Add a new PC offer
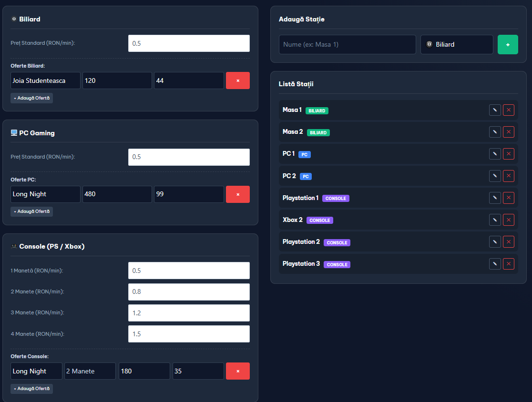This screenshot has height=402, width=532. coord(31,211)
